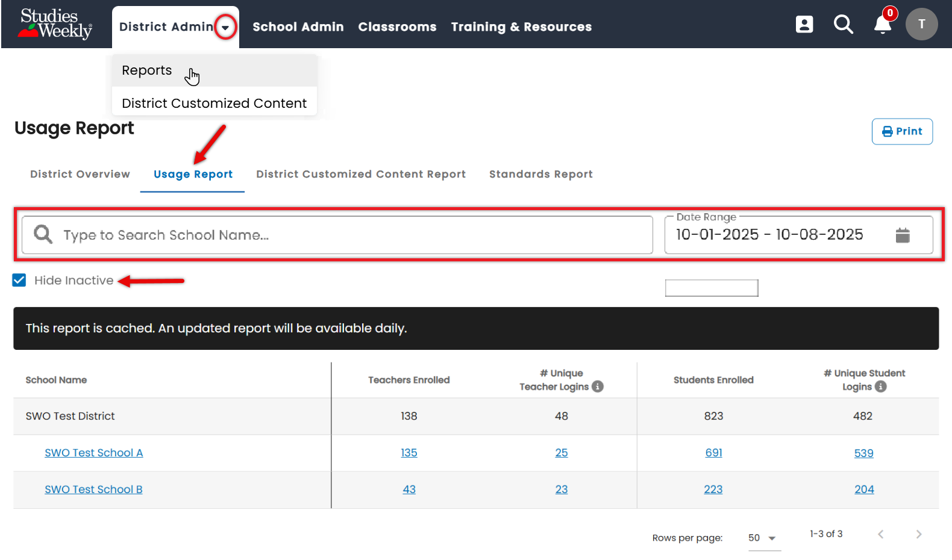Click the 1-3 of 3 pagination text
Screen dimensions: 952x560
[826, 534]
